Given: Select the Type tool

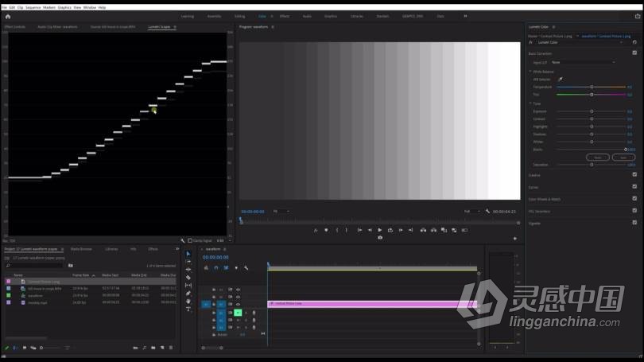Looking at the screenshot, I should click(x=188, y=309).
